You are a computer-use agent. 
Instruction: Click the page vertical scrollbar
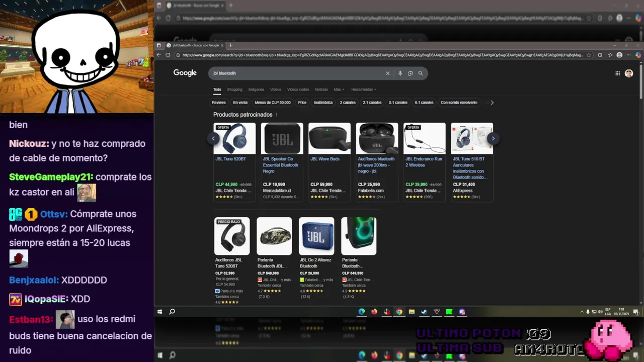[x=641, y=80]
